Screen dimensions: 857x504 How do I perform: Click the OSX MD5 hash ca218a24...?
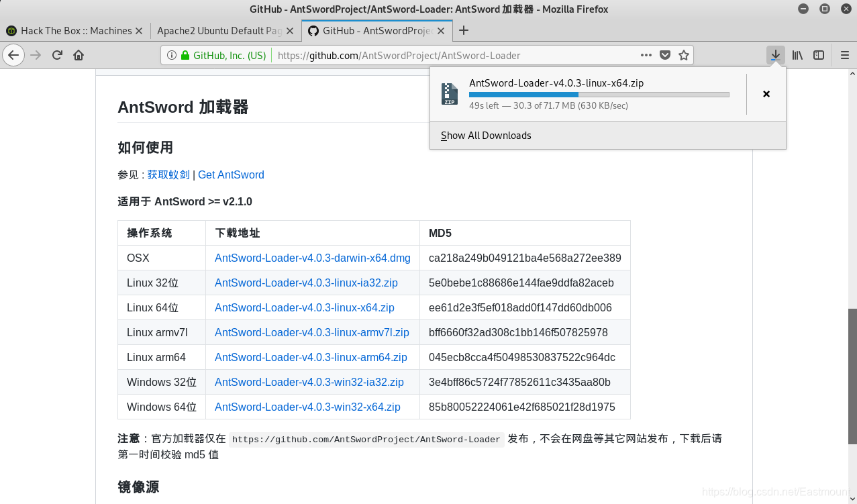525,258
